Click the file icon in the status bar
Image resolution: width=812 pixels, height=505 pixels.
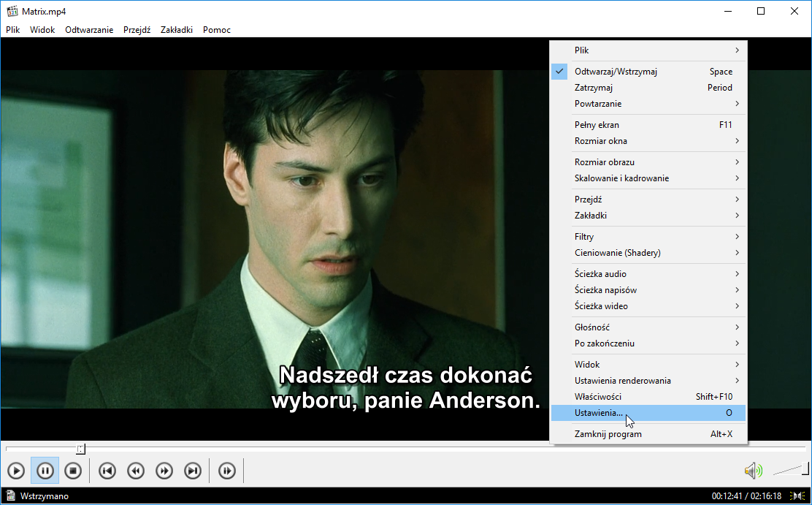tap(10, 496)
